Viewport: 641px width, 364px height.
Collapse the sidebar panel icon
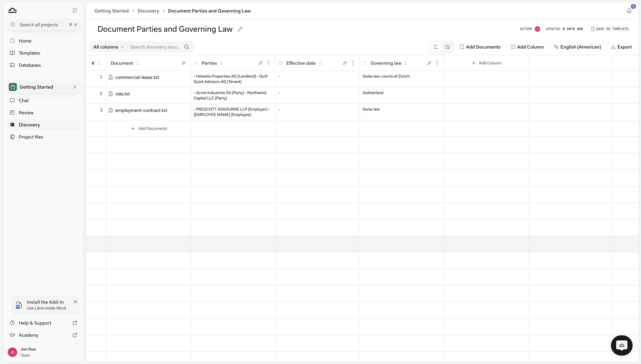click(x=75, y=10)
